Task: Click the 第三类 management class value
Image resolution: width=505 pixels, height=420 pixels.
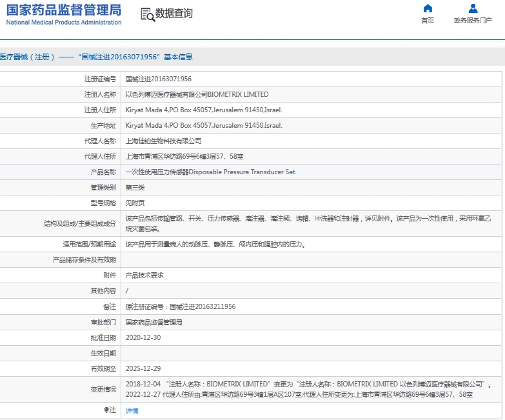Action: (135, 188)
